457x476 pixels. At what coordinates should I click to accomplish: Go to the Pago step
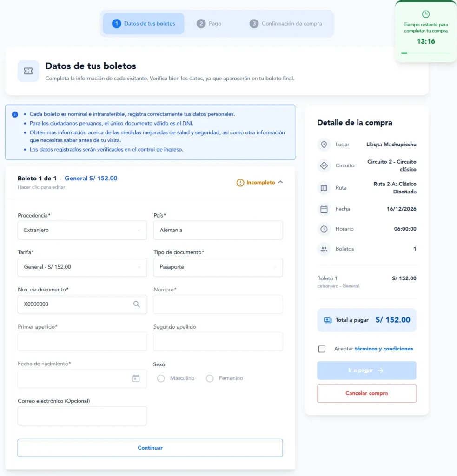tap(209, 24)
